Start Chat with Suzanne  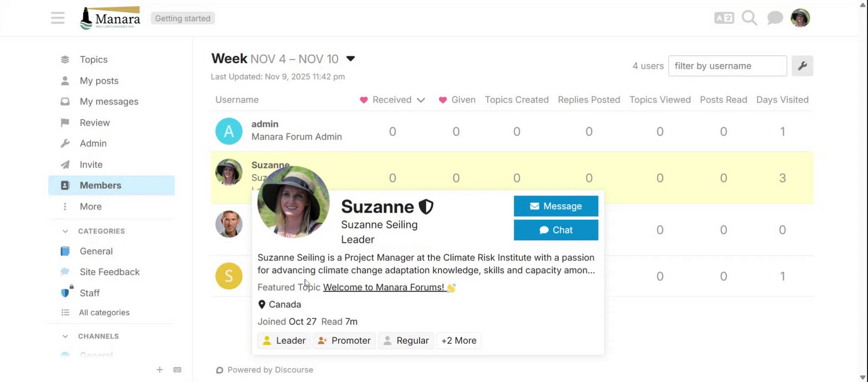point(556,230)
